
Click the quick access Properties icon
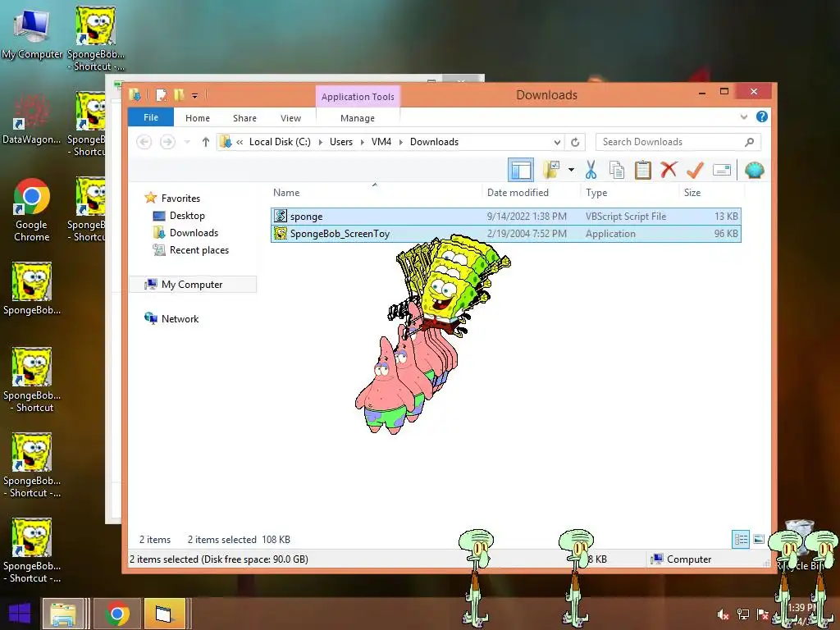[161, 95]
